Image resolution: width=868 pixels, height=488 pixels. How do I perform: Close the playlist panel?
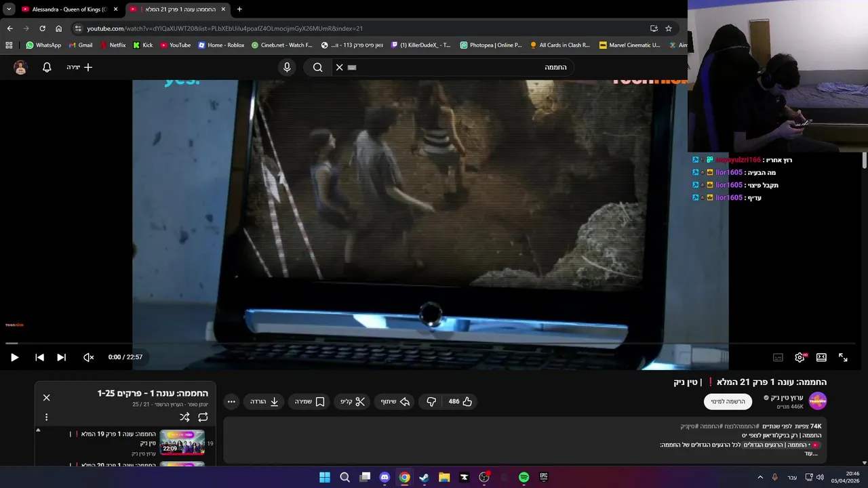pos(46,397)
